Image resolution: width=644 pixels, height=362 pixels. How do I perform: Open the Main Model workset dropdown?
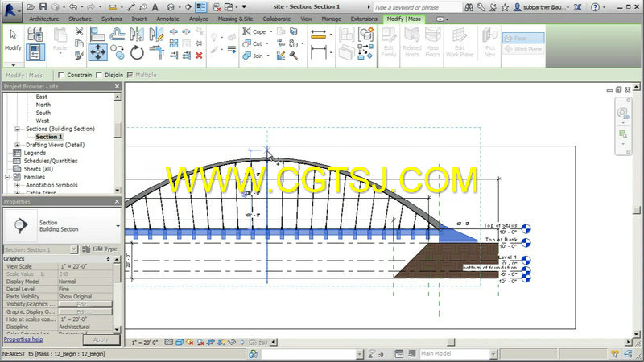tap(493, 353)
